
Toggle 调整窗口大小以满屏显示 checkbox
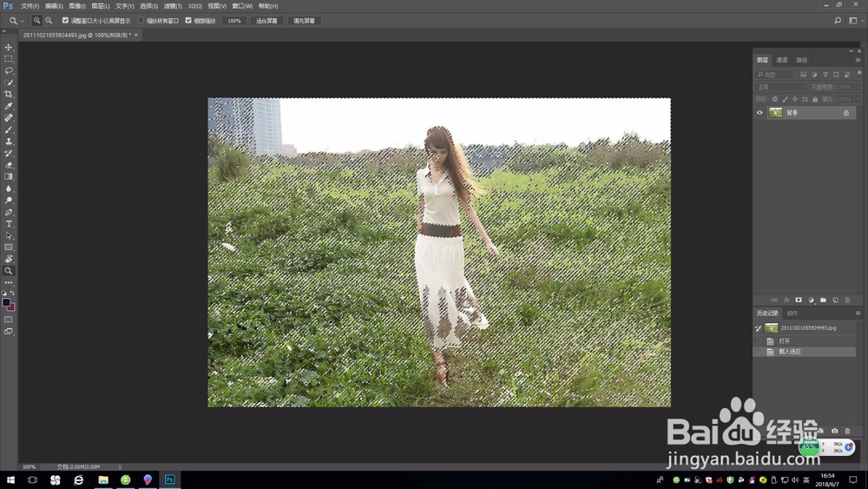tap(65, 21)
